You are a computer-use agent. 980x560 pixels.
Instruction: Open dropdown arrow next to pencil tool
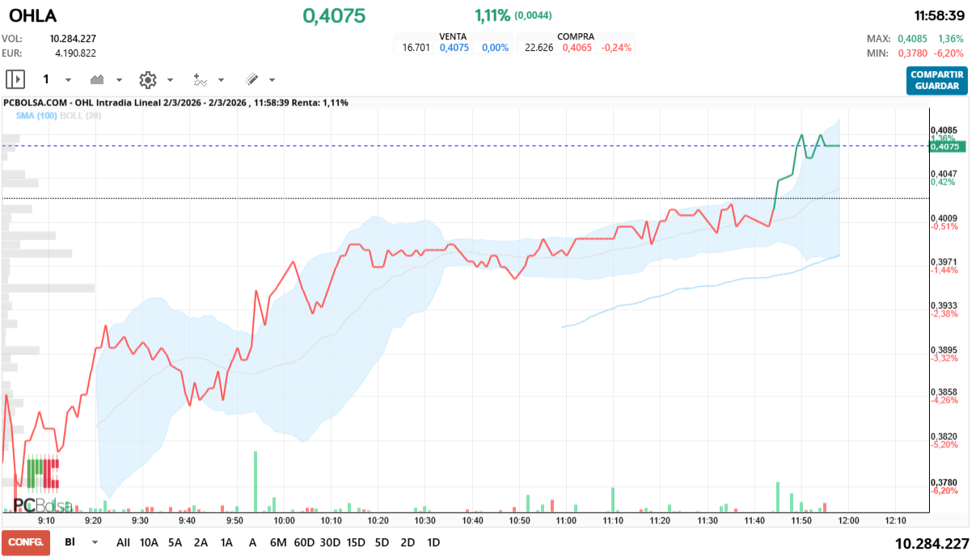click(x=272, y=80)
